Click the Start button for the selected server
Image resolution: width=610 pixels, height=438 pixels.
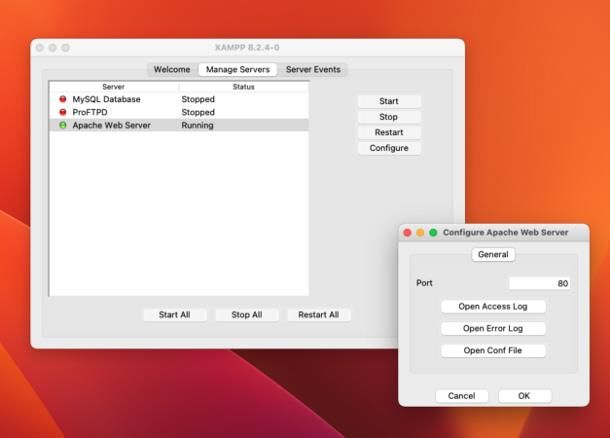389,101
